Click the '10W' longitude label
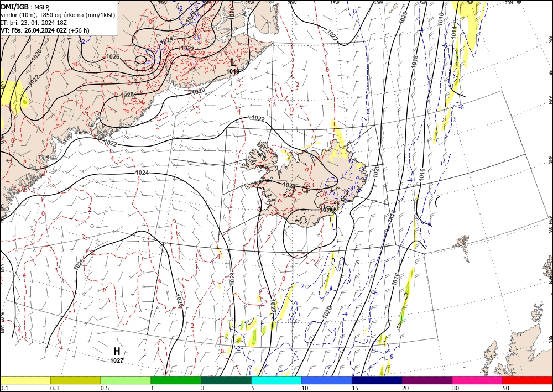 coord(378,3)
